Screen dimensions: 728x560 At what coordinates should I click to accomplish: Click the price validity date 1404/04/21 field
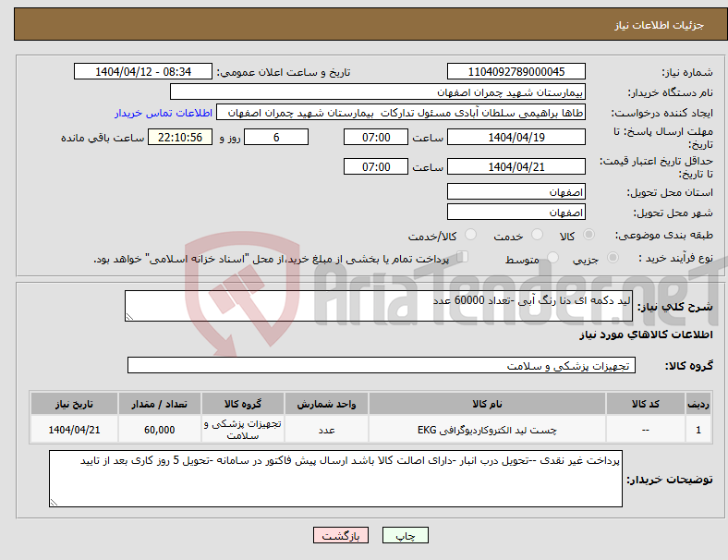[516, 166]
